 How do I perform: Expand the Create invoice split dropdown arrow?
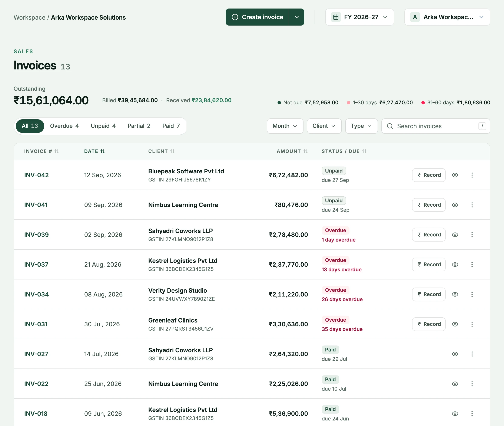296,17
